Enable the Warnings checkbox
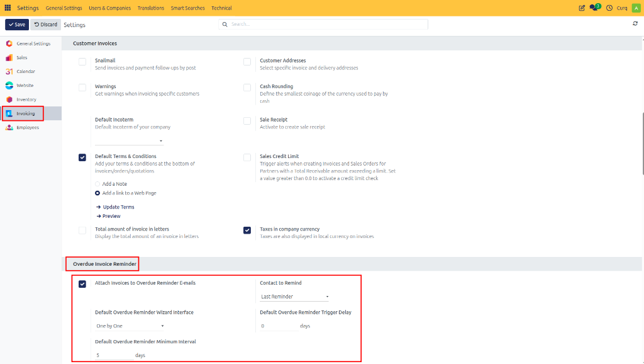This screenshot has width=644, height=364. tap(82, 88)
